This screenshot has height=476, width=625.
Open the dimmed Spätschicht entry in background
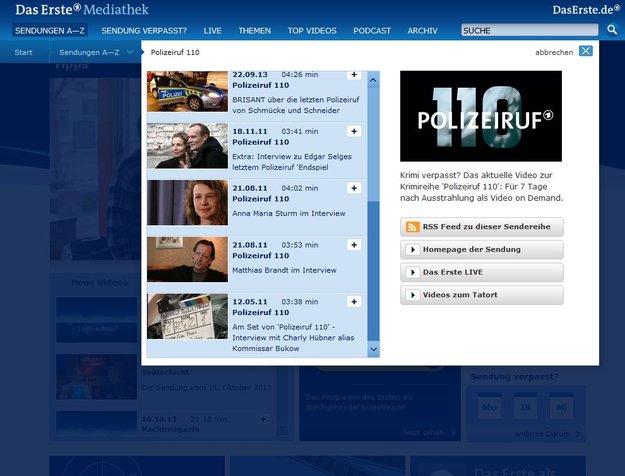(165, 372)
